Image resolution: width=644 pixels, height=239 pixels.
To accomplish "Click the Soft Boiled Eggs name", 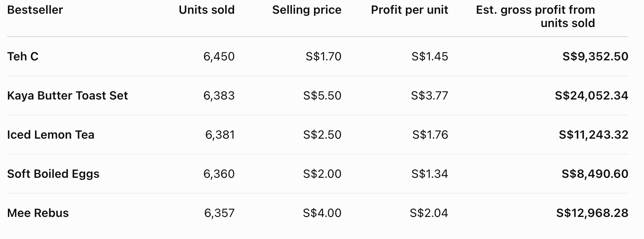I will coord(53,174).
